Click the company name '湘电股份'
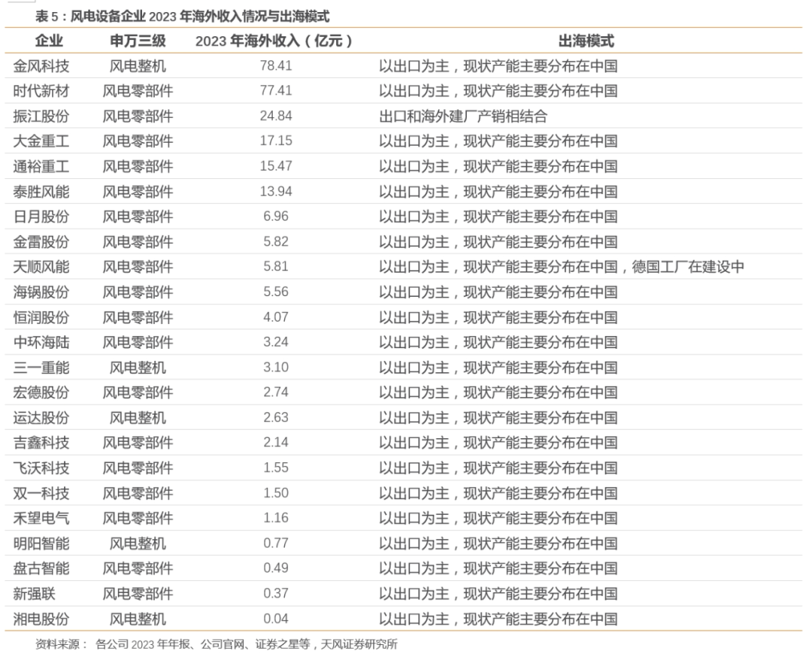This screenshot has height=657, width=812. click(41, 619)
